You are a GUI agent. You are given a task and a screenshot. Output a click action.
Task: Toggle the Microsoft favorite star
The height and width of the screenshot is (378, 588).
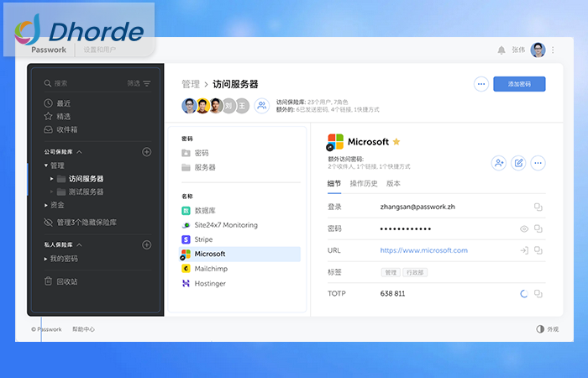[x=396, y=142]
